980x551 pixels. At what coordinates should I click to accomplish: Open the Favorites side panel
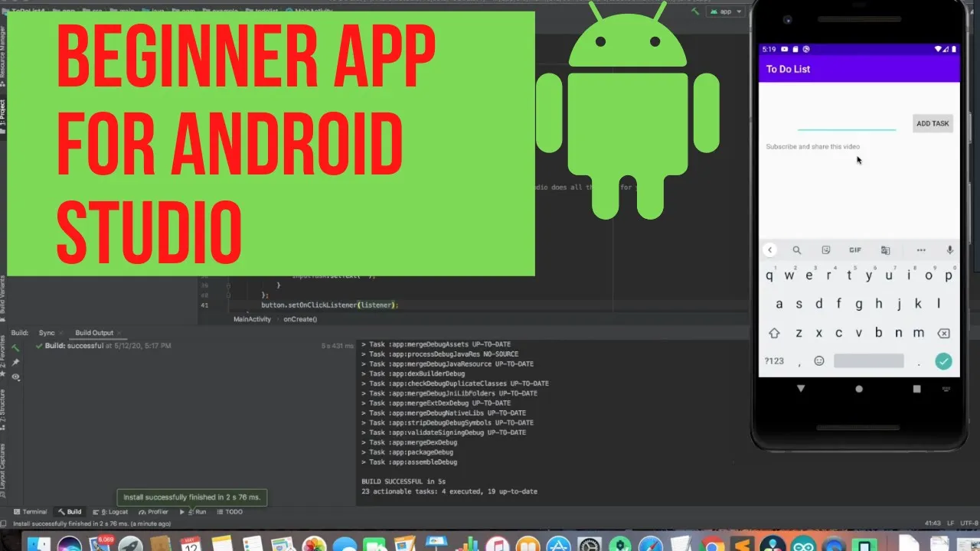coord(3,357)
